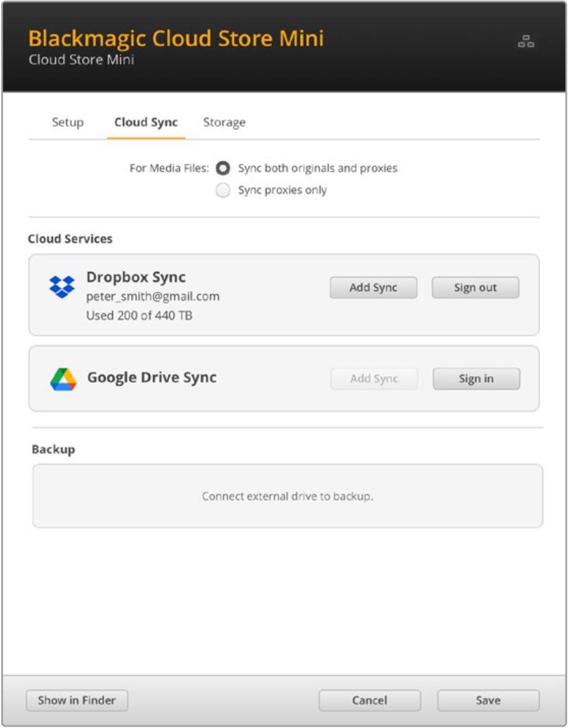Click the Connect external drive backup area
This screenshot has width=568, height=728.
(x=288, y=496)
